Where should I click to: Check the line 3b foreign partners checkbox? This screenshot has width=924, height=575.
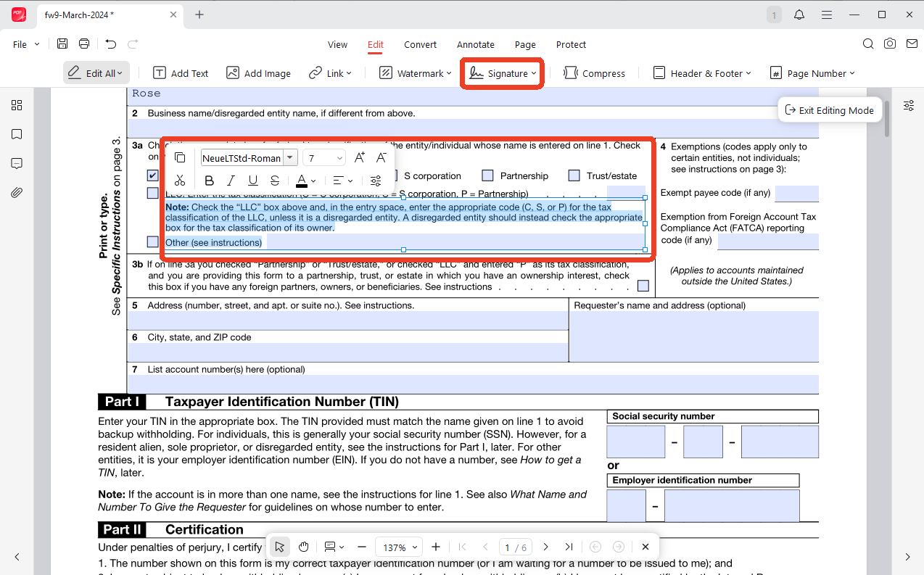(643, 286)
